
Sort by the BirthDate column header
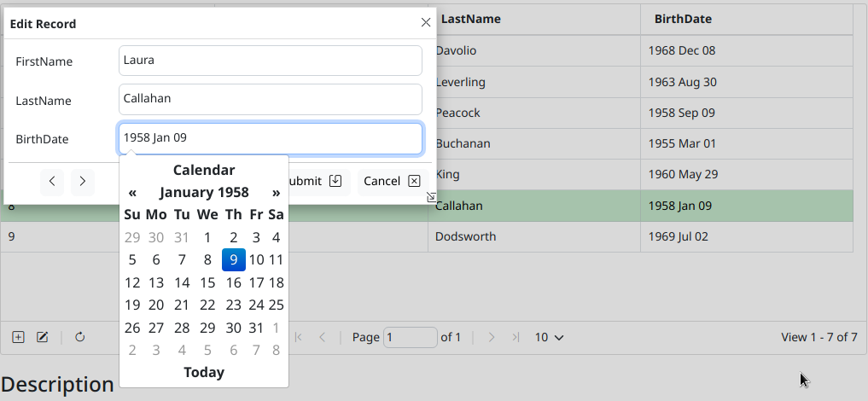pyautogui.click(x=683, y=19)
